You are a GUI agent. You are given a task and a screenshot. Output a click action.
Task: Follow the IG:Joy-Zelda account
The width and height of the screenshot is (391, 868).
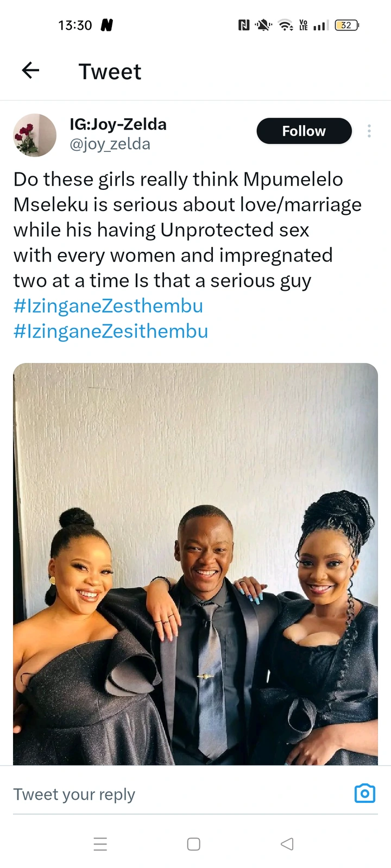[x=304, y=131]
